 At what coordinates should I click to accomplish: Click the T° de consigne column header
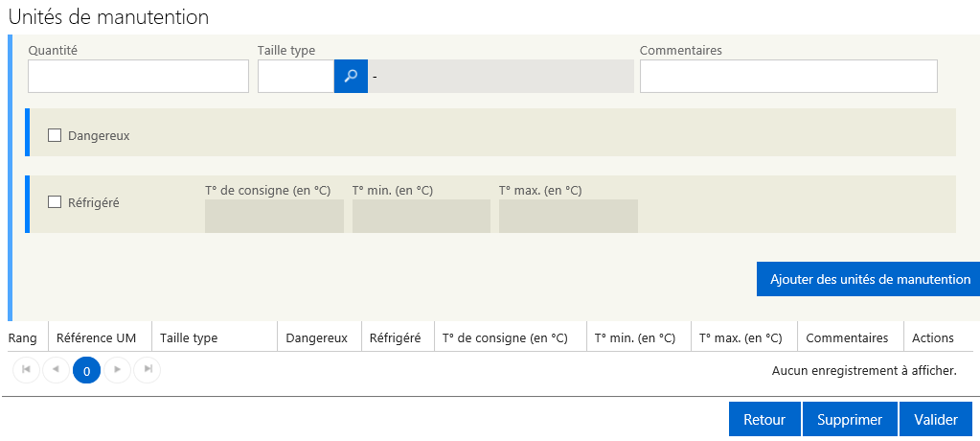(x=505, y=338)
